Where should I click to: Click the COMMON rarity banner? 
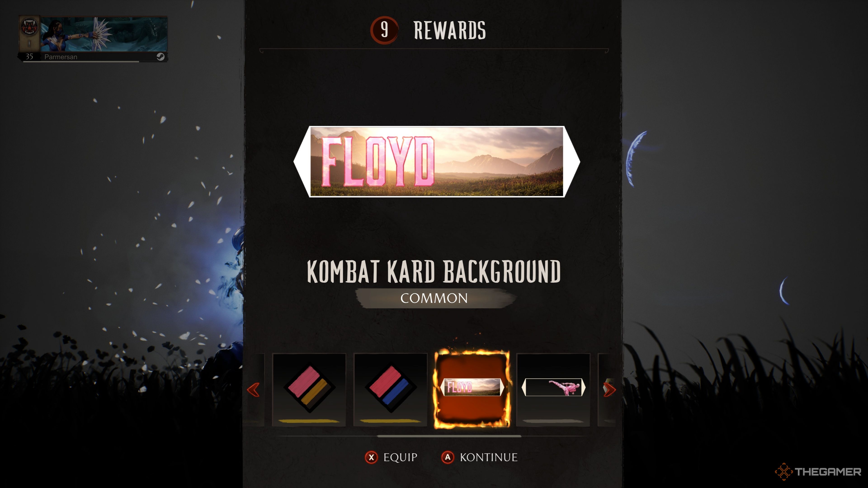434,298
